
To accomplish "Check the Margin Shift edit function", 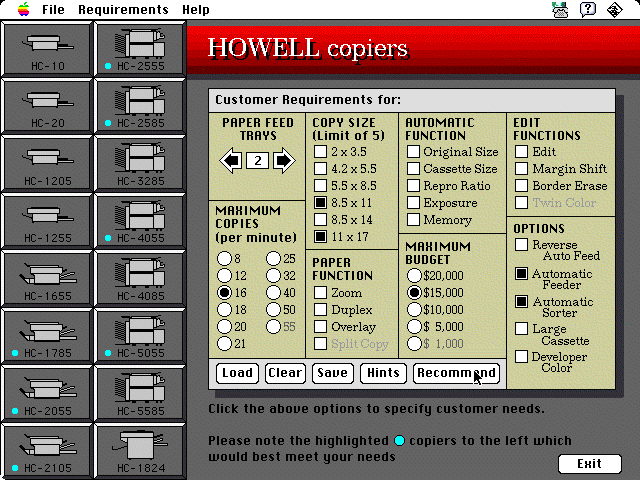I will pos(521,169).
